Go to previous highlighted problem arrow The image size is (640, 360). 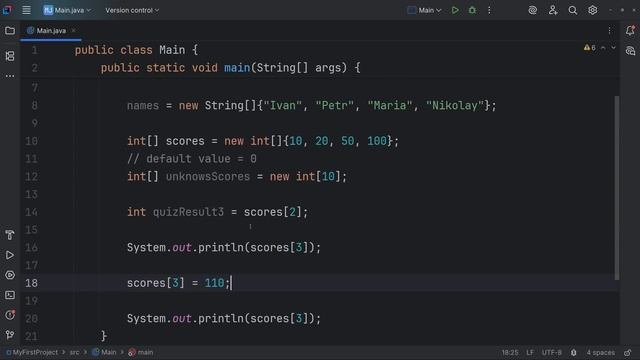coord(603,48)
